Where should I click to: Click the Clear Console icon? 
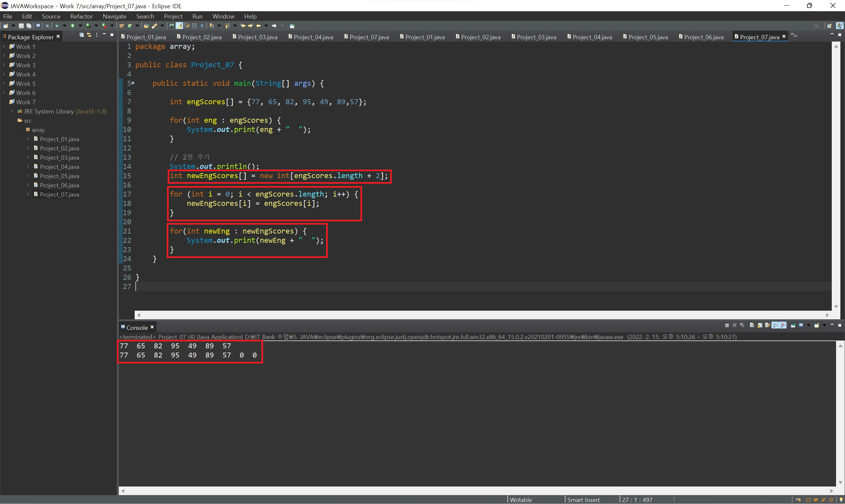click(x=752, y=325)
